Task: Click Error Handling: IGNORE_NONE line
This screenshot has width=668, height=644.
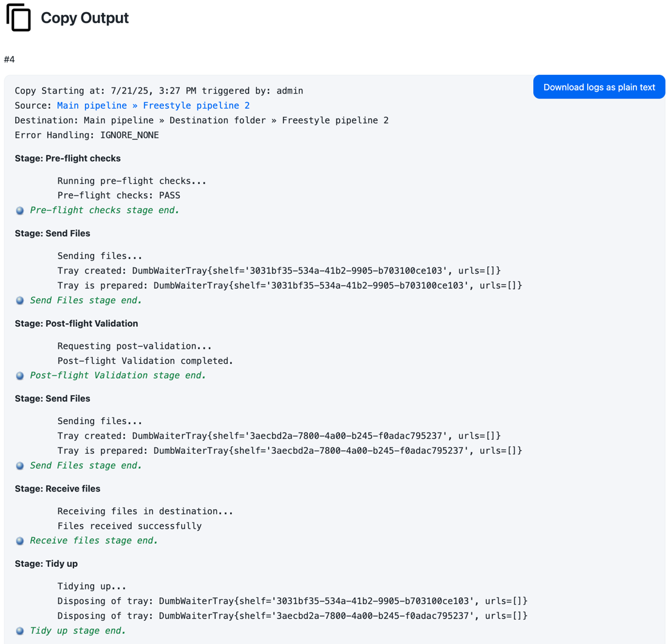Action: (x=87, y=135)
